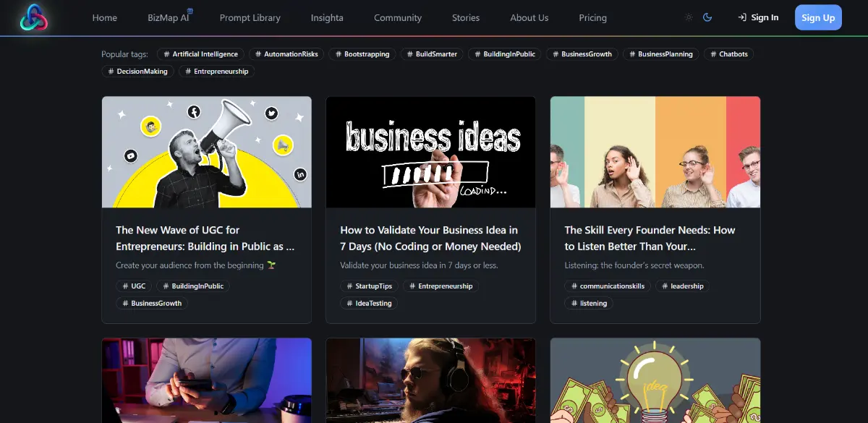
Task: Select the Entrepreneurship popular tag
Action: pos(216,71)
